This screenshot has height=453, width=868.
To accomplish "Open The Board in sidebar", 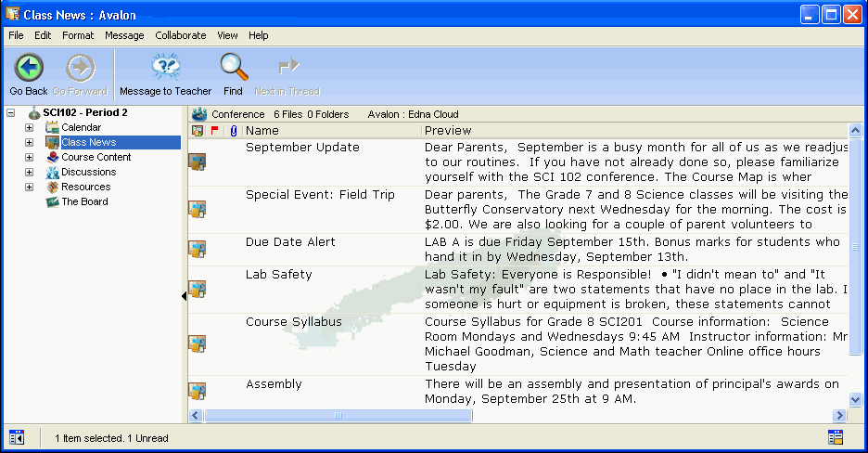I will 53,201.
